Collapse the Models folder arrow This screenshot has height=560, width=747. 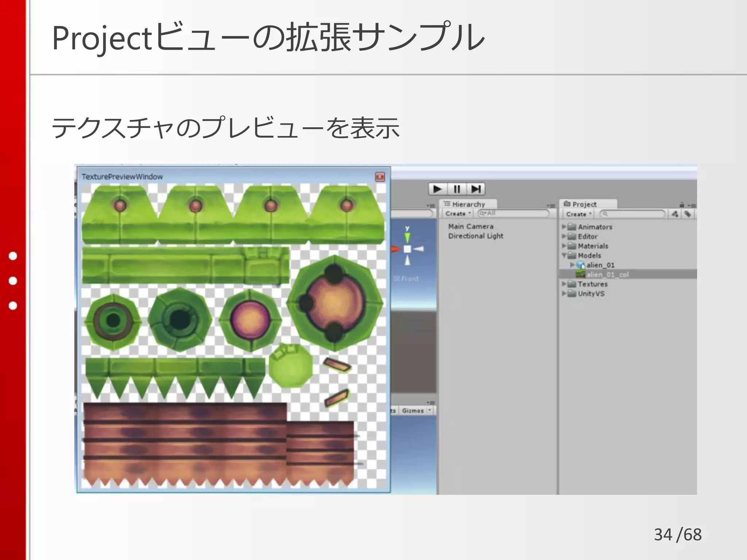tap(564, 255)
